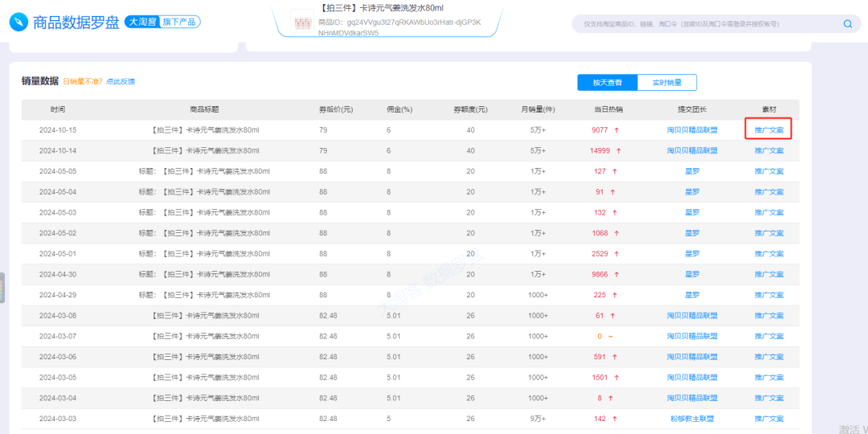
Task: Click the 素材 column header
Action: 769,109
